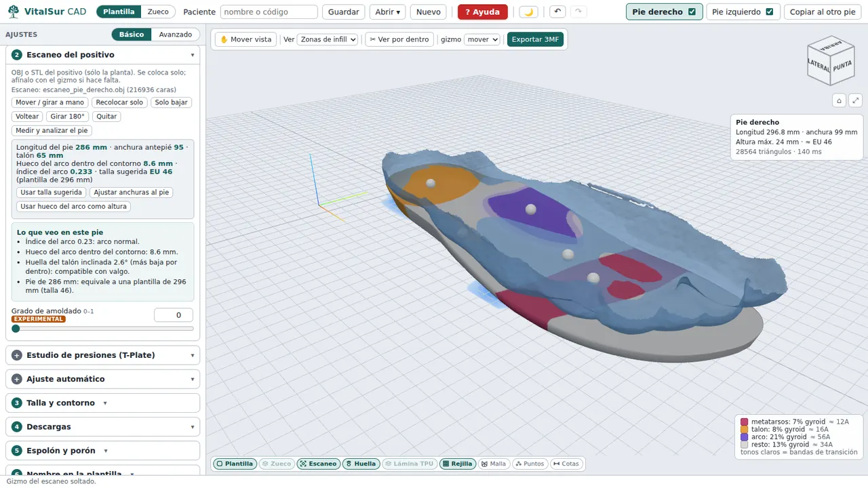Image resolution: width=868 pixels, height=488 pixels.
Task: Click the fullscreen expand icon
Action: coord(856,100)
